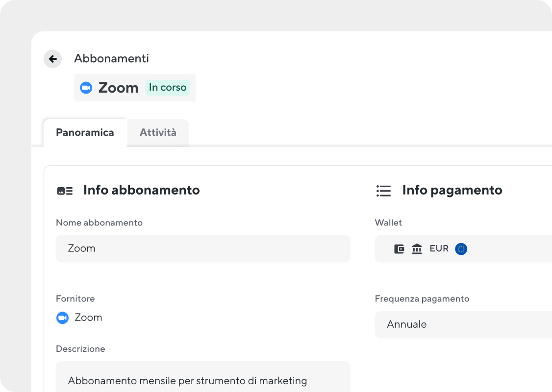Click the Info abbonamento card icon
Viewport: 552px width, 392px height.
coord(65,191)
